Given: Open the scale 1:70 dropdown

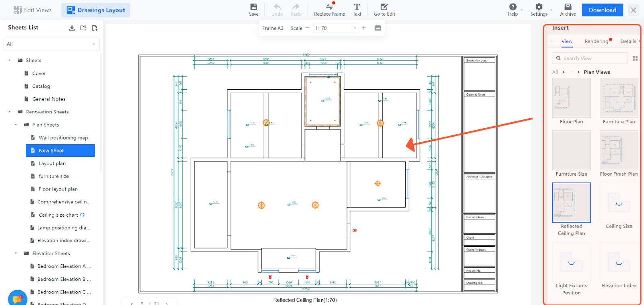Looking at the screenshot, I should pos(355,28).
